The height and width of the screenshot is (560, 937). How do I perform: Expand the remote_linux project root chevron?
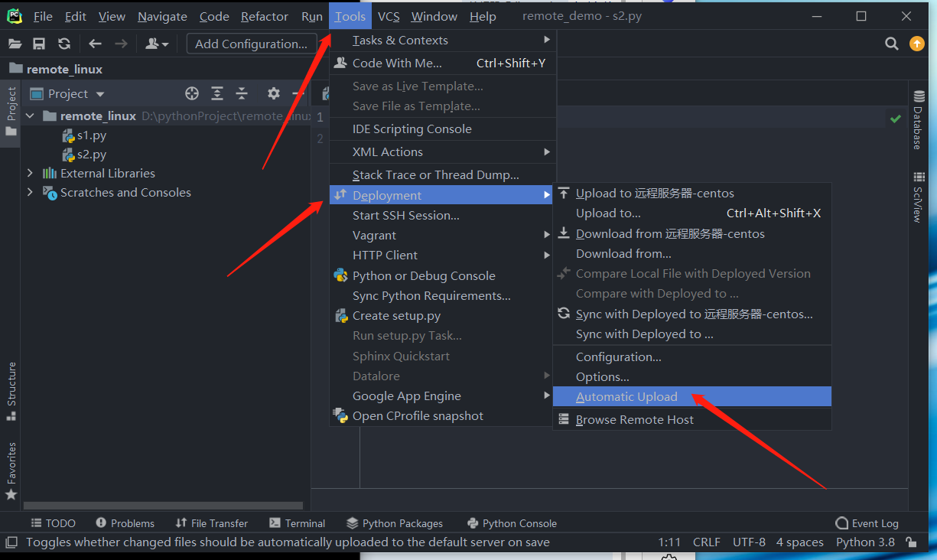pos(31,116)
